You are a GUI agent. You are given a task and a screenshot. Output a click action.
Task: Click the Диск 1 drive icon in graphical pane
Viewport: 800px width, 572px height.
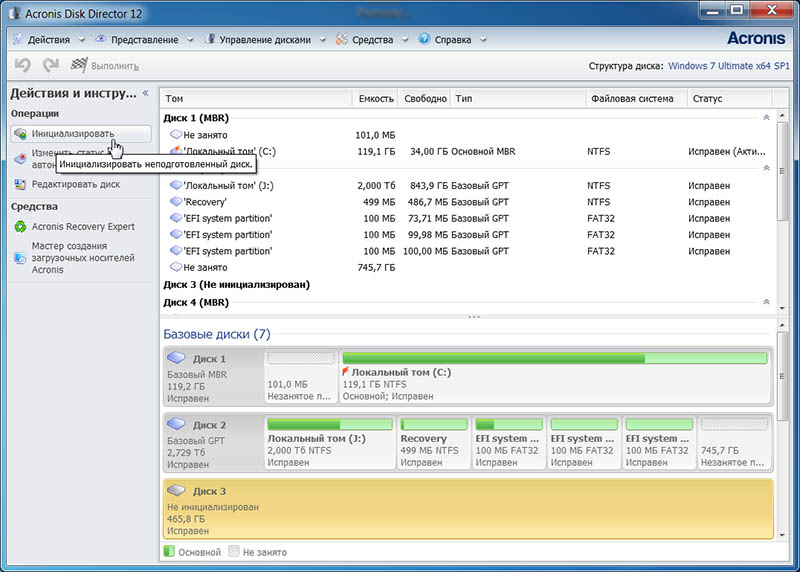[x=176, y=358]
